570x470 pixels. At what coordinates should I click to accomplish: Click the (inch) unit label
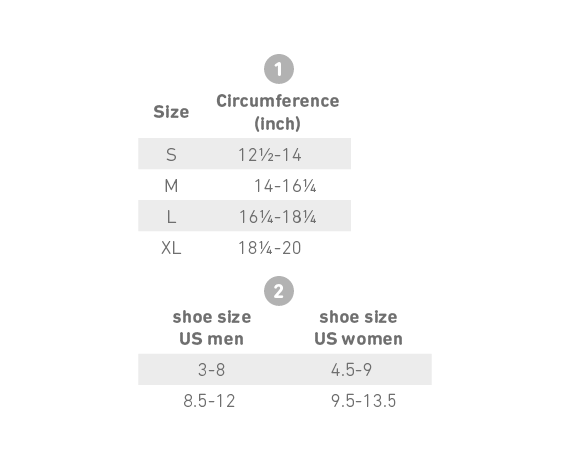click(277, 124)
